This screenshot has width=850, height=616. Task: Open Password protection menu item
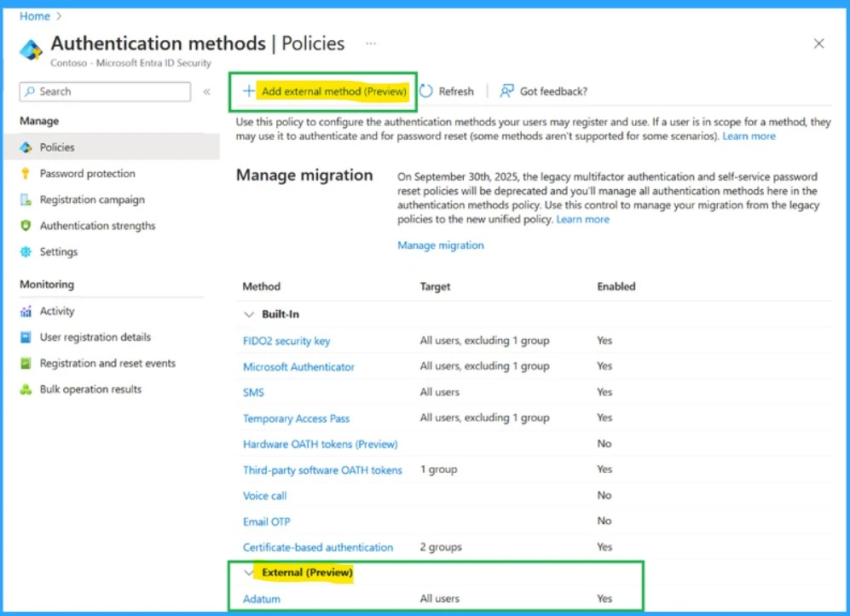point(87,173)
